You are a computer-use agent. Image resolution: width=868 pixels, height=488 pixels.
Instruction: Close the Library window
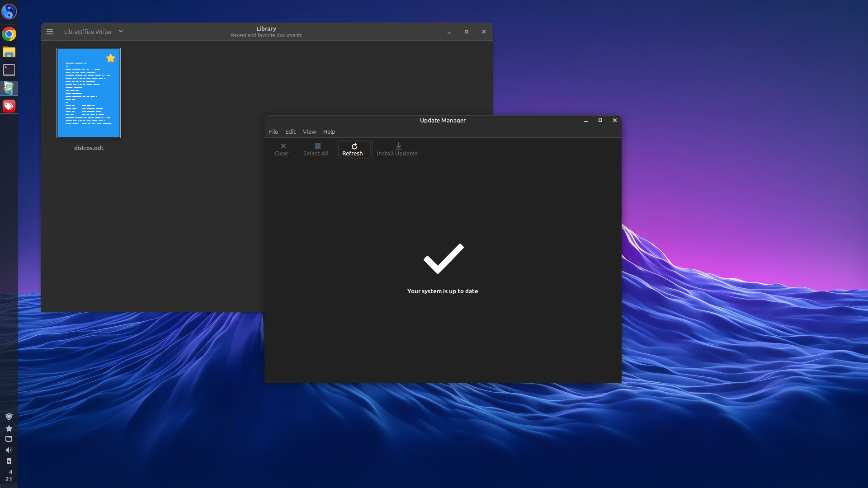click(x=484, y=32)
